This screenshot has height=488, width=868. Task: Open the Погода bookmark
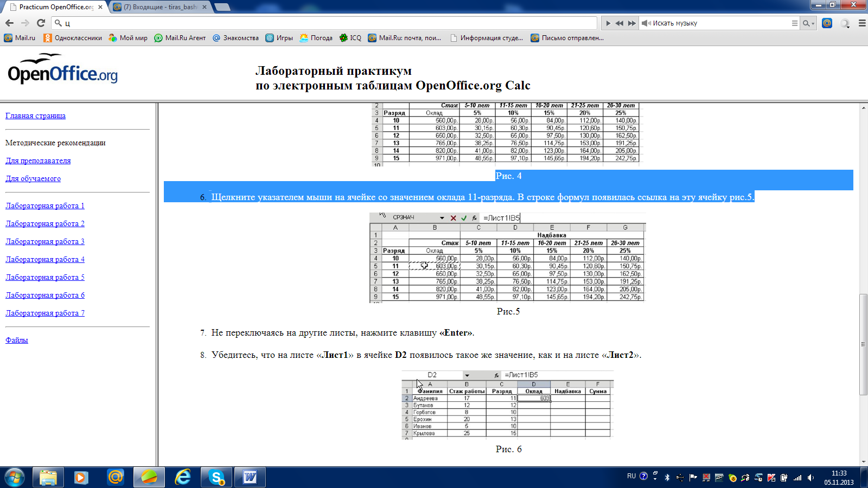(x=316, y=38)
